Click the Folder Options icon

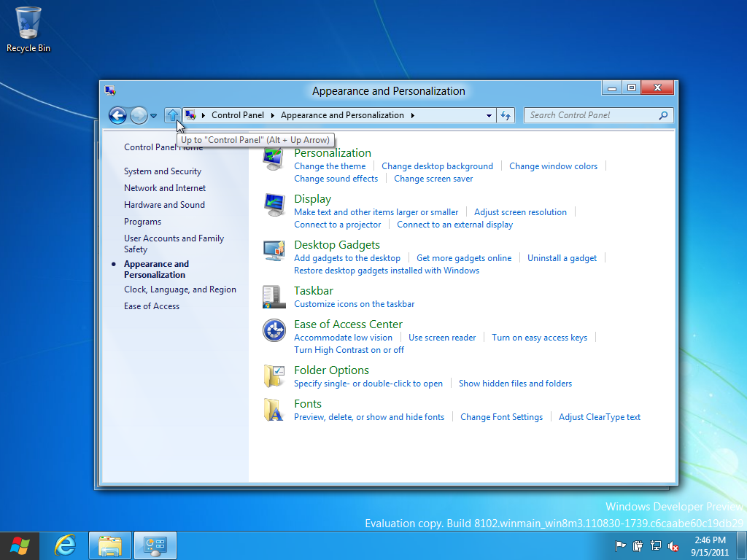pyautogui.click(x=274, y=376)
